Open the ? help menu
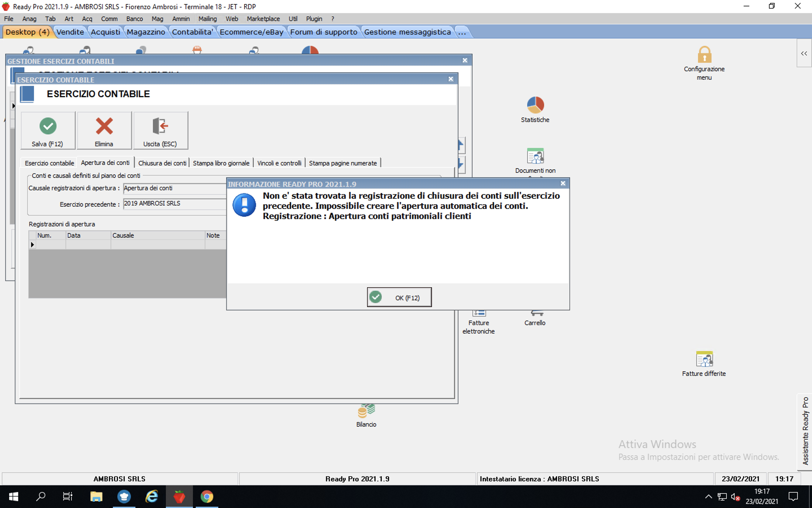 332,19
